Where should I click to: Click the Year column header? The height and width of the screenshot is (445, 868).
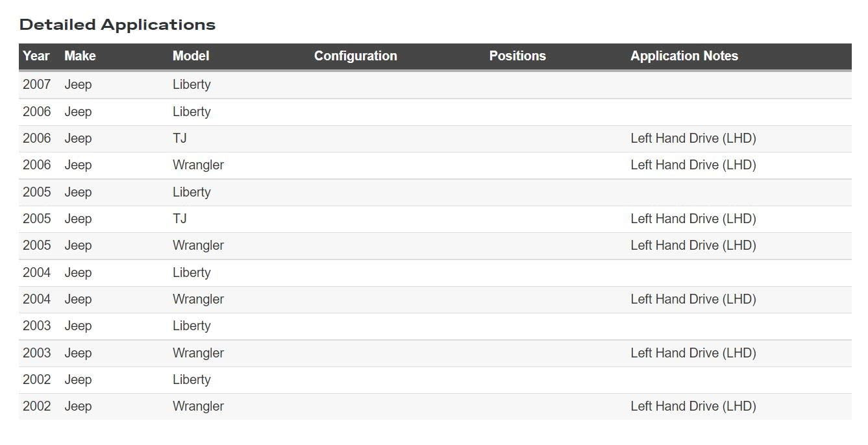pos(36,56)
